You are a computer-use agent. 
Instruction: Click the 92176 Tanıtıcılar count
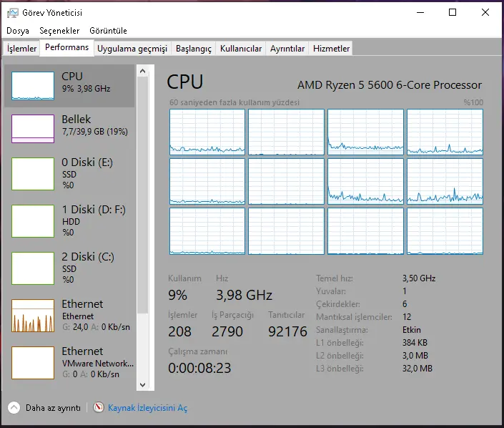tap(287, 331)
